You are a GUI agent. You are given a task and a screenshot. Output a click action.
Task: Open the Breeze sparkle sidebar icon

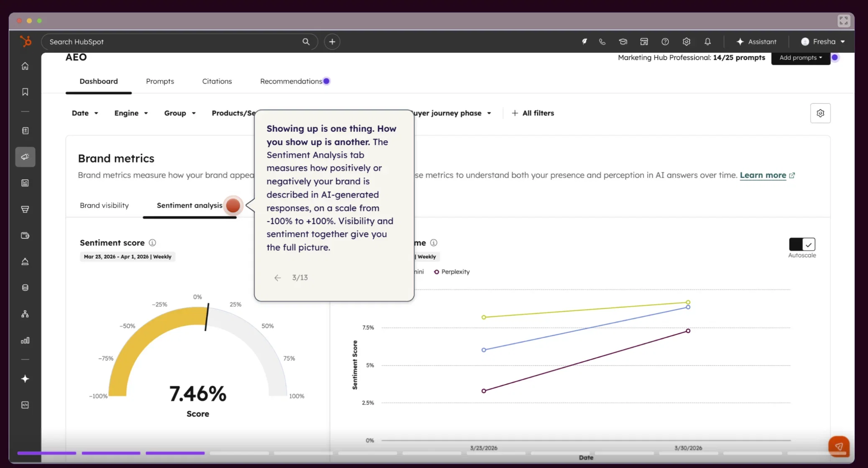(x=25, y=379)
